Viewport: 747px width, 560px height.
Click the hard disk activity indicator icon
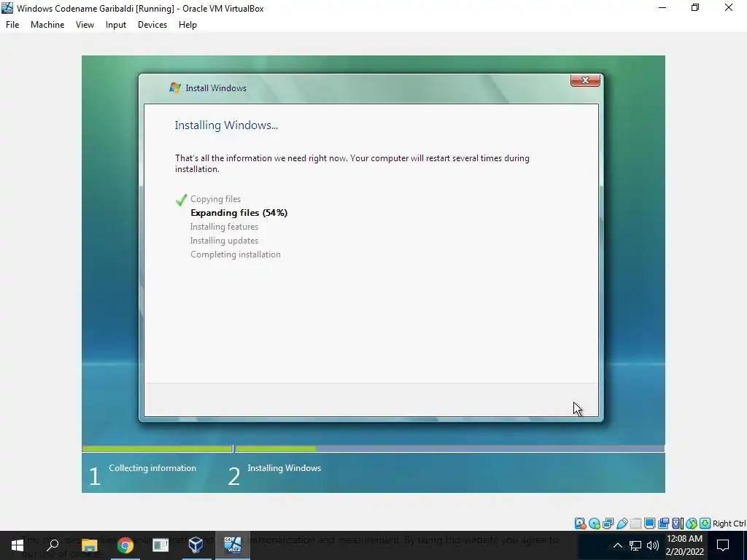[580, 524]
